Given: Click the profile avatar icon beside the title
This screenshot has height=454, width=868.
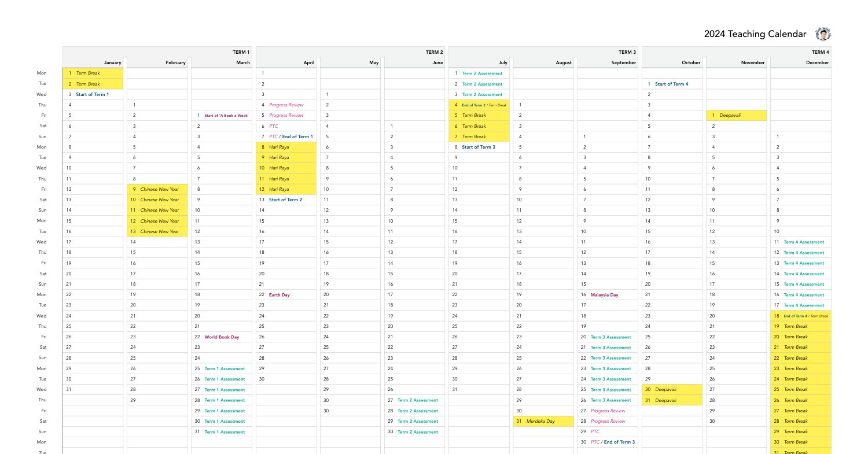Looking at the screenshot, I should coord(823,34).
